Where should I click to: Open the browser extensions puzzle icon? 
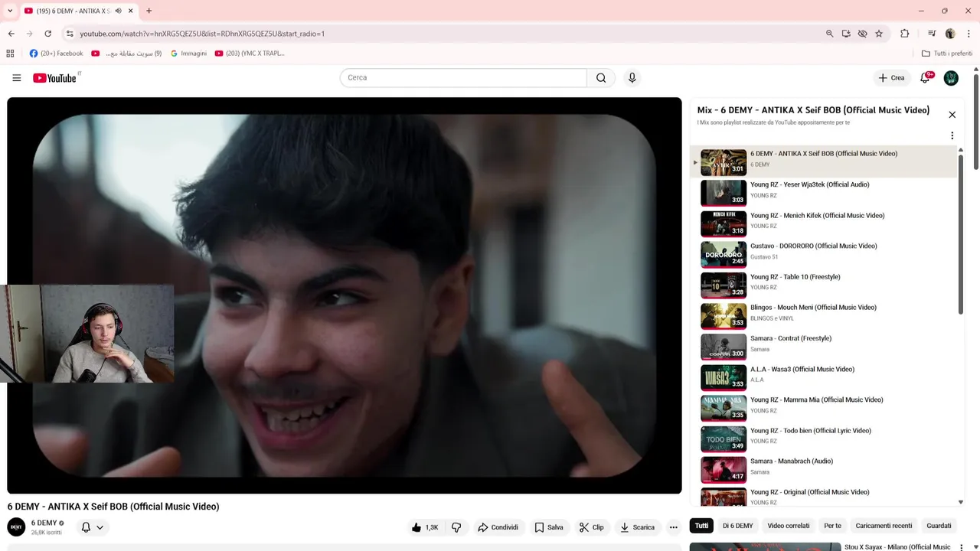[x=905, y=34]
